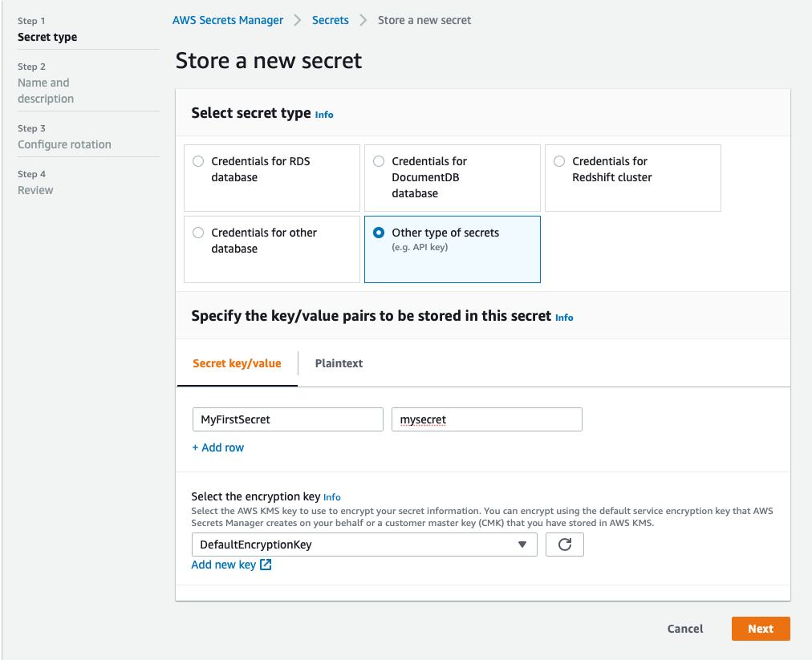Click Name and description step in sidebar
Viewport: 812px width, 660px height.
pos(46,91)
